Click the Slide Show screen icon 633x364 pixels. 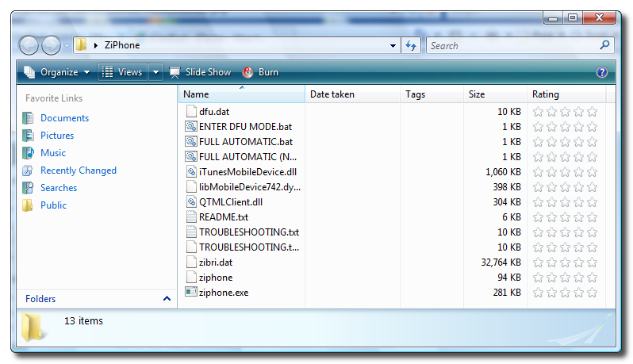(x=175, y=73)
